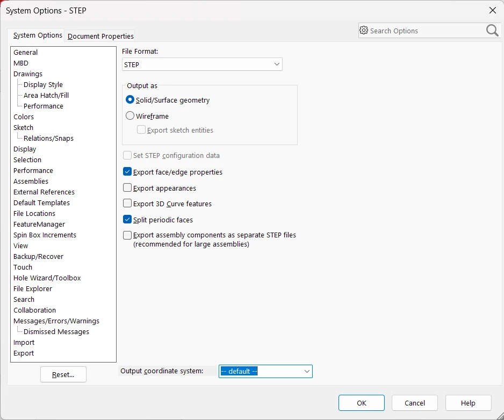Select Export category
The width and height of the screenshot is (504, 420).
(24, 353)
